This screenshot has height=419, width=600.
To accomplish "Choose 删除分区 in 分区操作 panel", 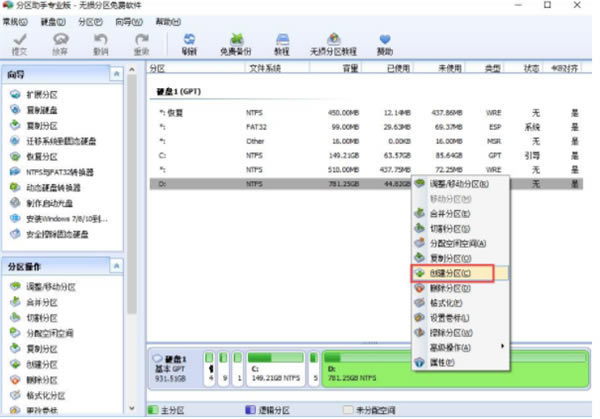I will 34,380.
